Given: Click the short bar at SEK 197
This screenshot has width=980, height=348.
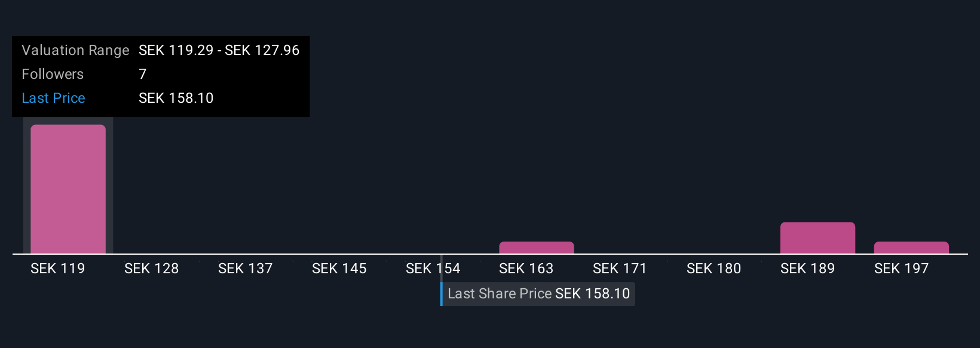Looking at the screenshot, I should pyautogui.click(x=911, y=248).
